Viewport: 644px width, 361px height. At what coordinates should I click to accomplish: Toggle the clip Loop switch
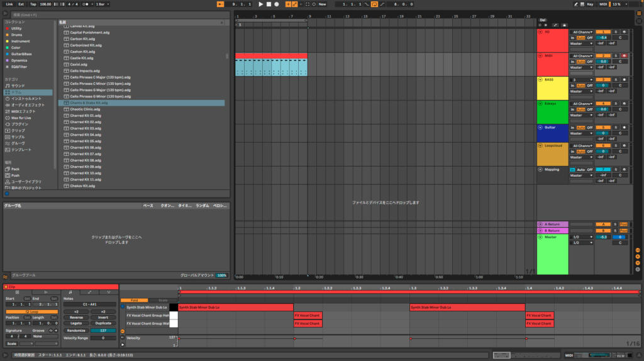pos(31,311)
